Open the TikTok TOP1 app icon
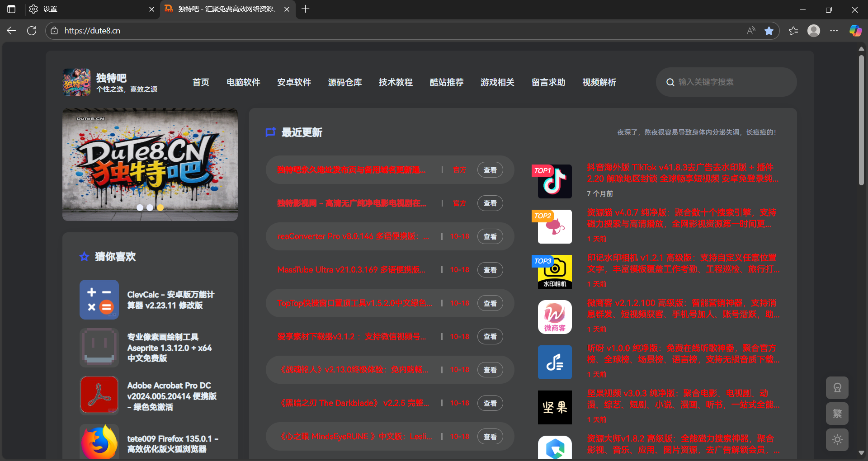 (555, 181)
